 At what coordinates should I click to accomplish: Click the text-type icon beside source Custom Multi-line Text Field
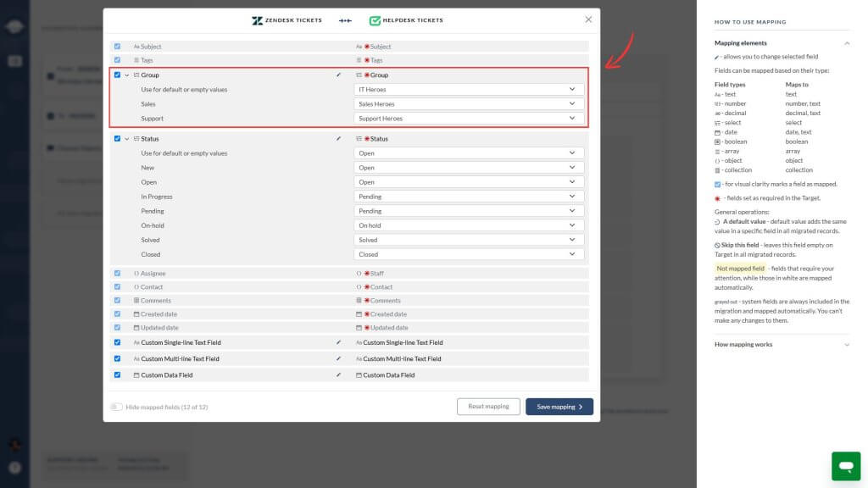click(x=136, y=358)
